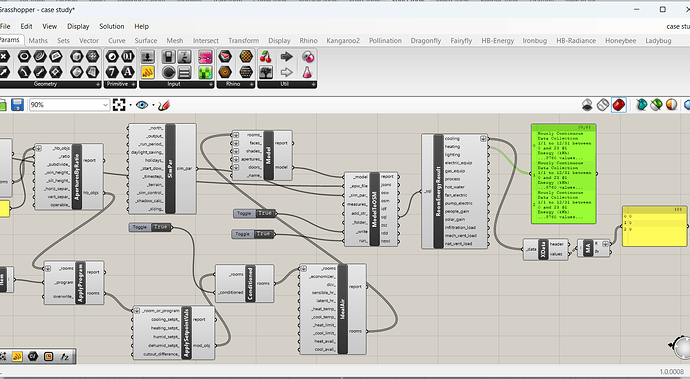Pick the orange hexagon Rhino parameter icon
The height and width of the screenshot is (379, 690).
tap(225, 72)
